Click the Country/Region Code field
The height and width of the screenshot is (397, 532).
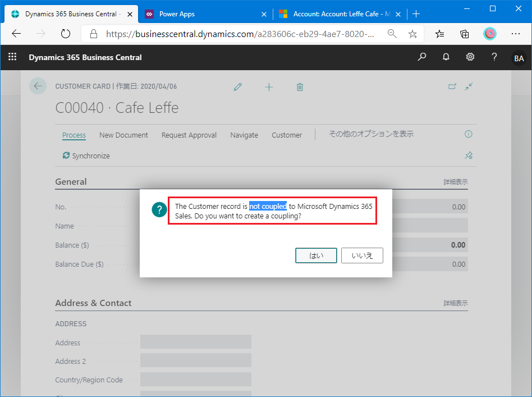196,379
